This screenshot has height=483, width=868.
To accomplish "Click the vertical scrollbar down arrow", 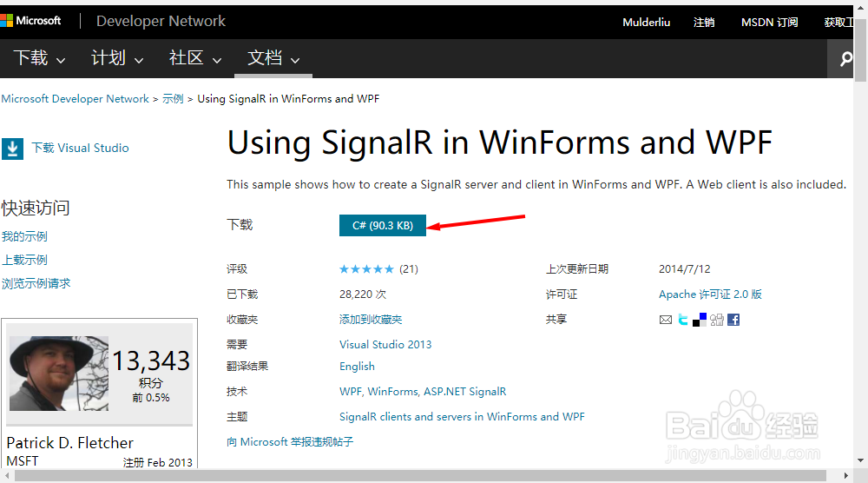I will 860,460.
